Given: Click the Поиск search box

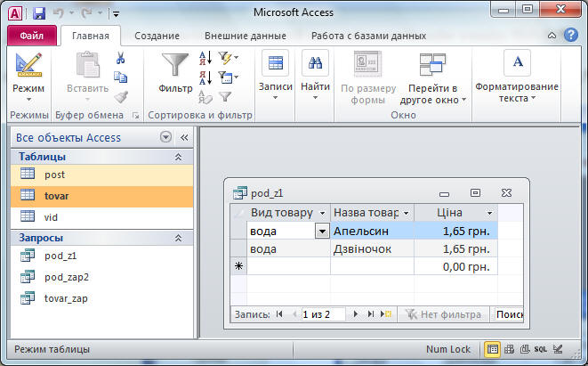Looking at the screenshot, I should 507,314.
